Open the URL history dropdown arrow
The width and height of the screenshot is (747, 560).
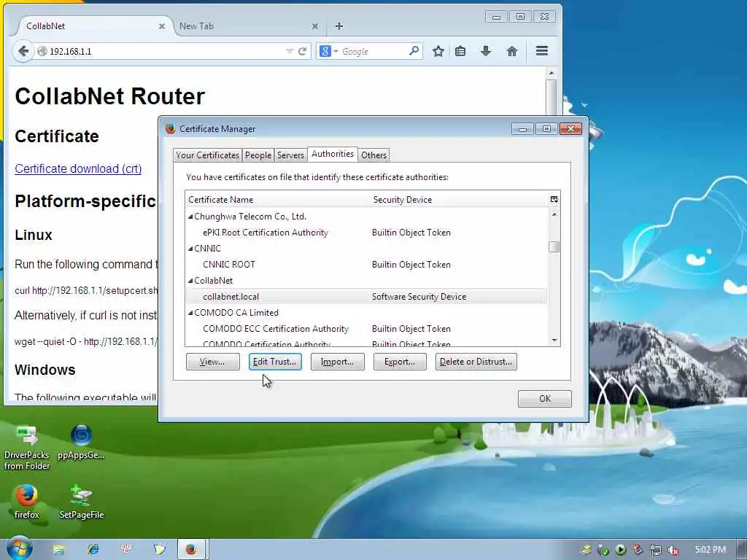click(x=289, y=51)
